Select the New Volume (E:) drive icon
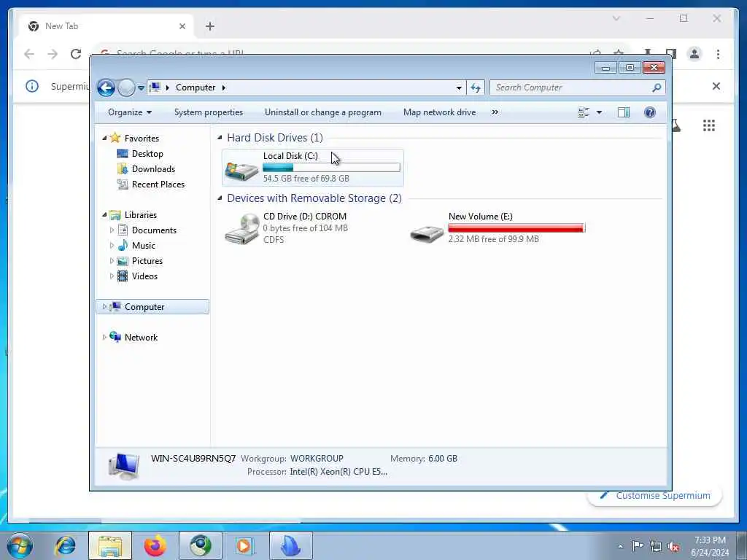 427,233
